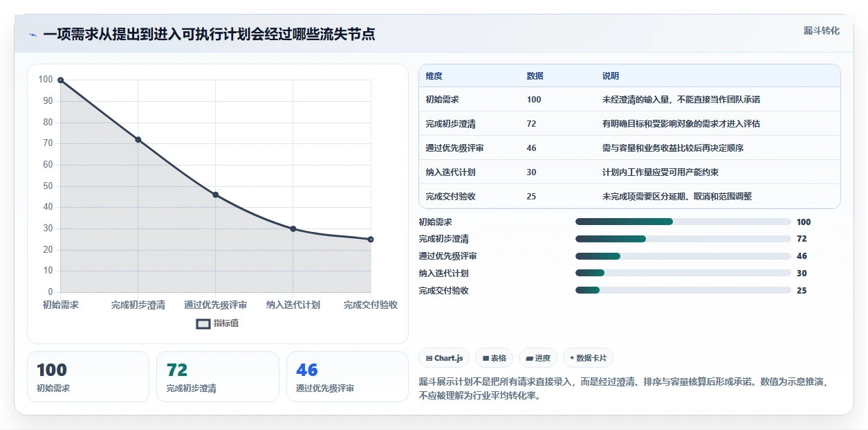Click the chart point for 完成交付验收 at 25
Screen dimensions: 868x430
click(x=371, y=240)
